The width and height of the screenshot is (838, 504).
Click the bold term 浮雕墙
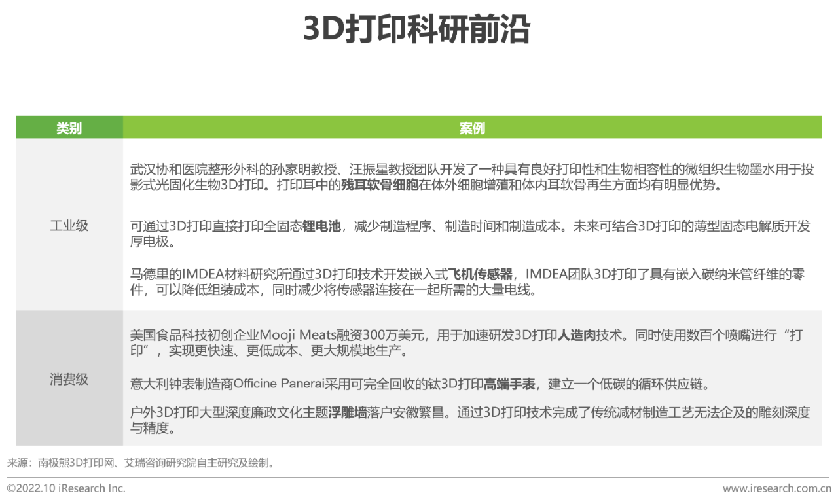click(348, 413)
